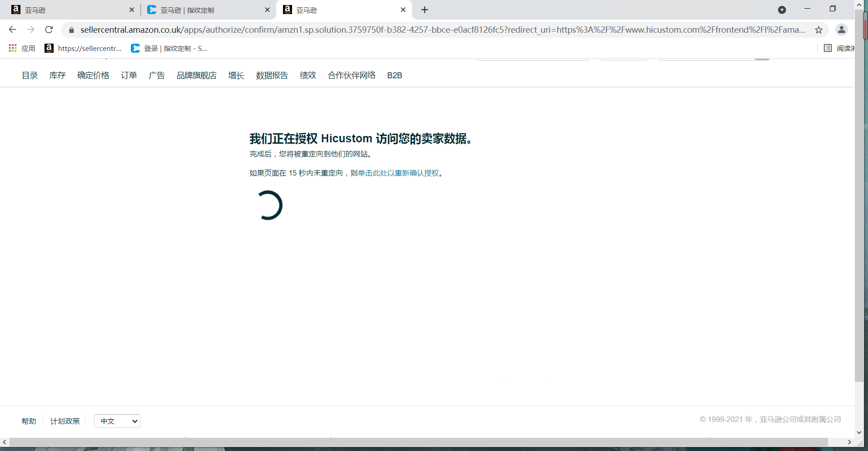Expand the 中文 language dropdown
Viewport: 868px width, 451px height.
pos(117,421)
